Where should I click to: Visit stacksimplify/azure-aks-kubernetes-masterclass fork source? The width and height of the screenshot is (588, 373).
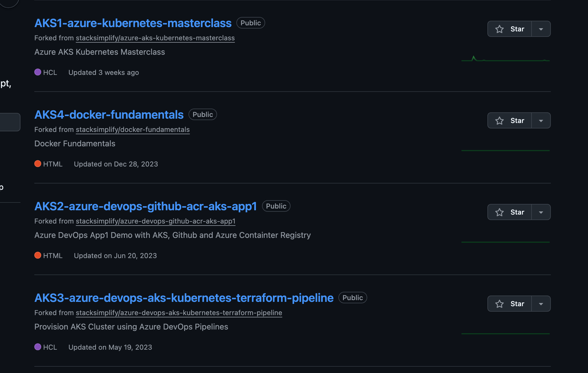pos(155,38)
